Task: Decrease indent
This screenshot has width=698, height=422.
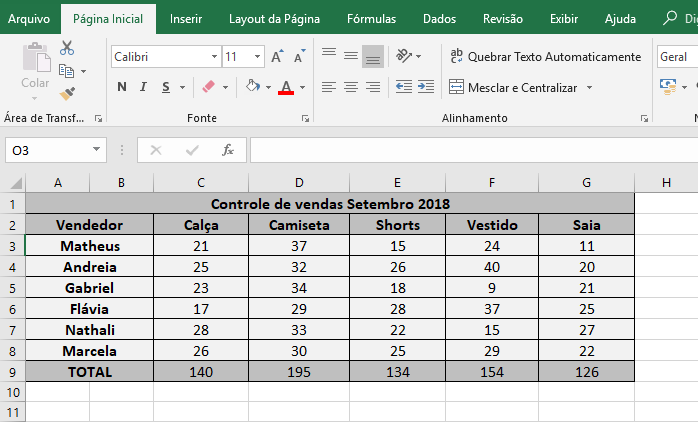Action: tap(404, 87)
